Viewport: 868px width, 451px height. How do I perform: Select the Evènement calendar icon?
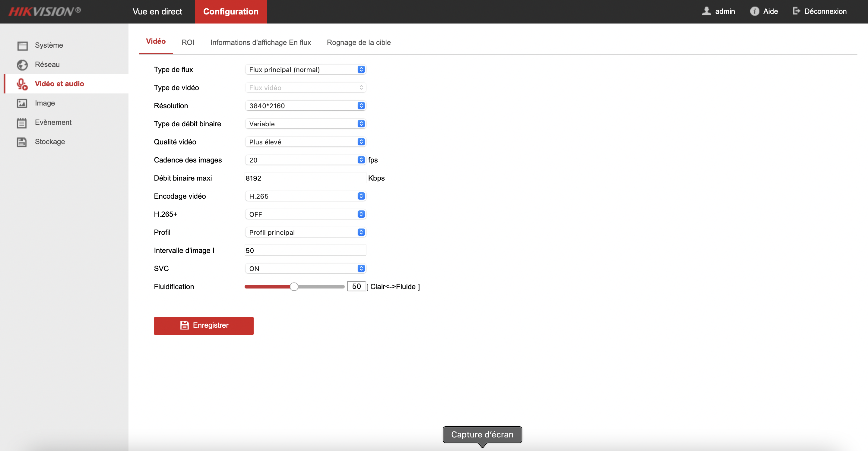[22, 122]
